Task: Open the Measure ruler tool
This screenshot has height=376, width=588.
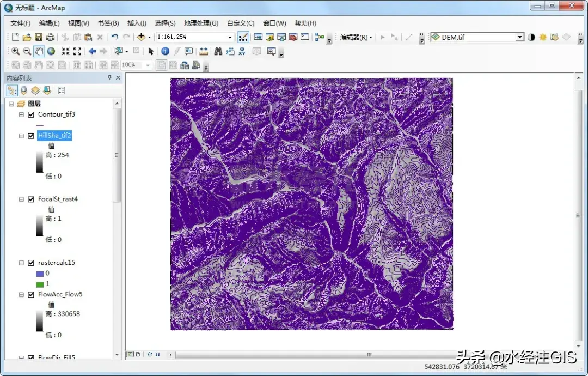Action: tap(204, 51)
